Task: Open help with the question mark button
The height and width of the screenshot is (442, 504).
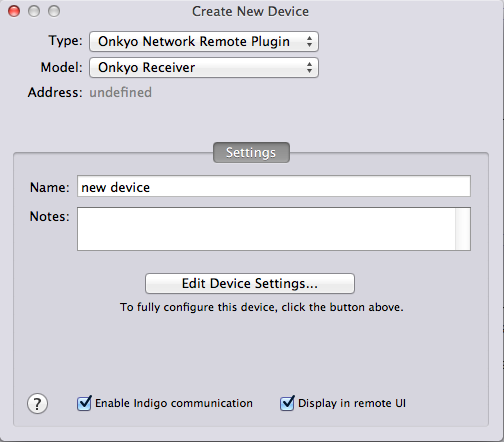Action: [x=37, y=404]
